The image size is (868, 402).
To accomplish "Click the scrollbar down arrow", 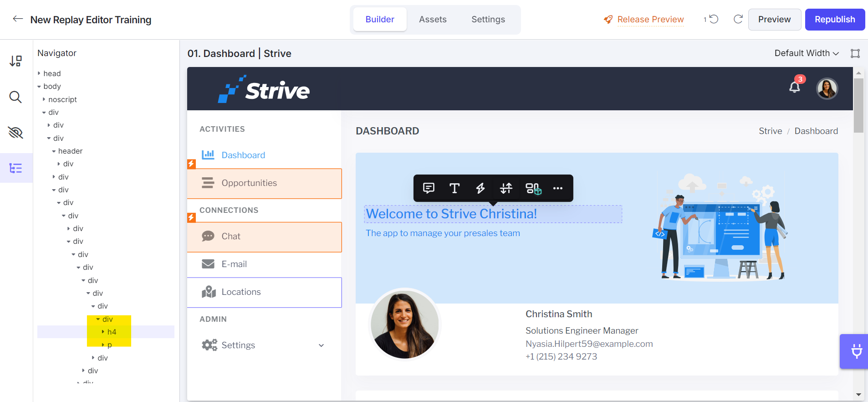I will pos(858,395).
